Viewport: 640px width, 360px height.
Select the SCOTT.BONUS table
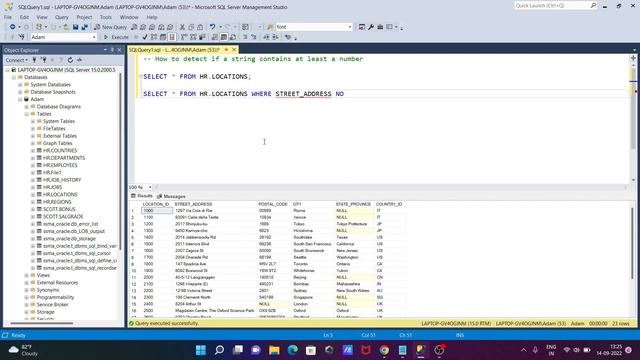click(59, 209)
